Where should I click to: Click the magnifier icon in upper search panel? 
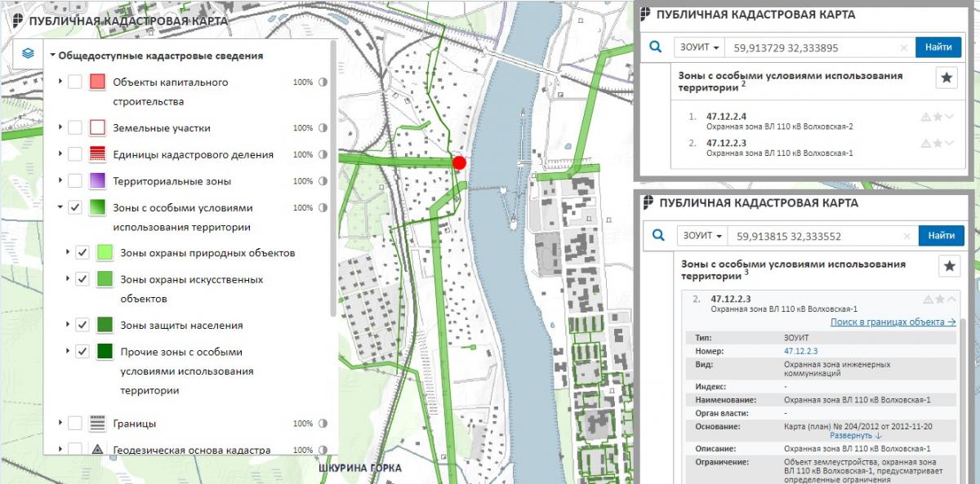[x=655, y=47]
